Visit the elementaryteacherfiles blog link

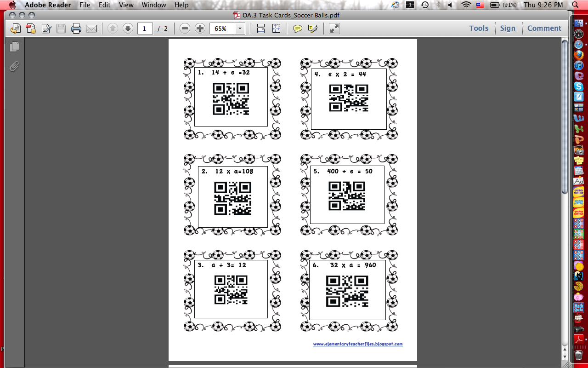point(358,344)
